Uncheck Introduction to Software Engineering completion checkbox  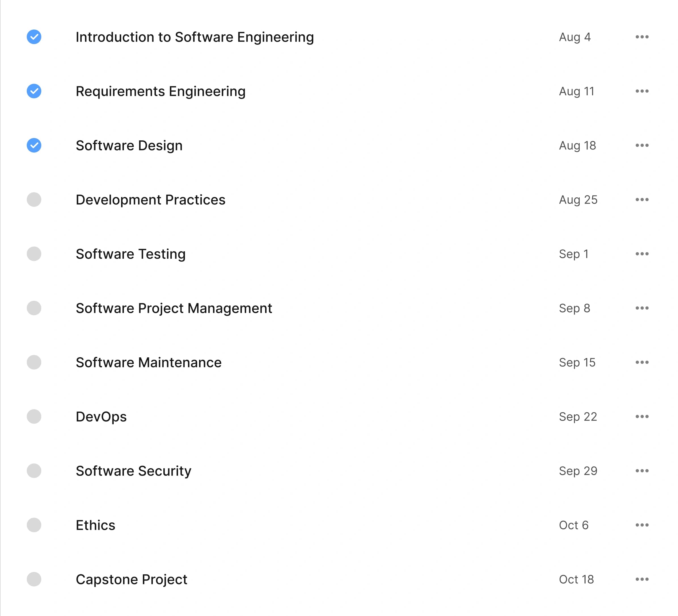coord(34,37)
